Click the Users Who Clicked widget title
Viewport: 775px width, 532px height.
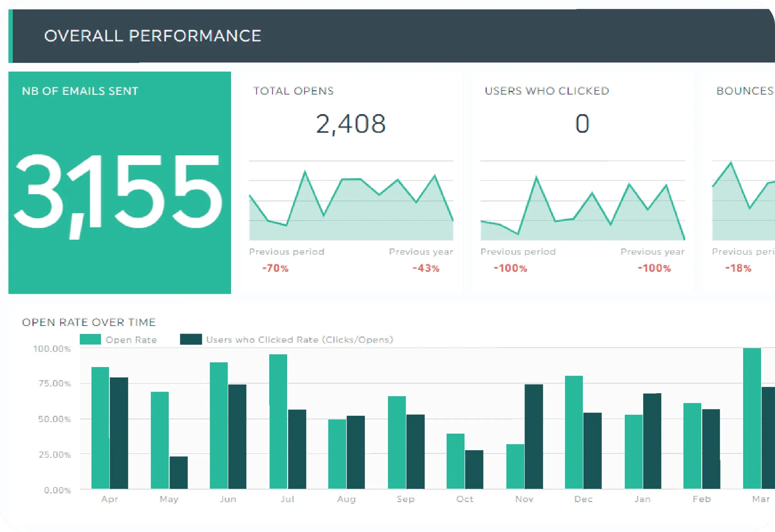(547, 91)
